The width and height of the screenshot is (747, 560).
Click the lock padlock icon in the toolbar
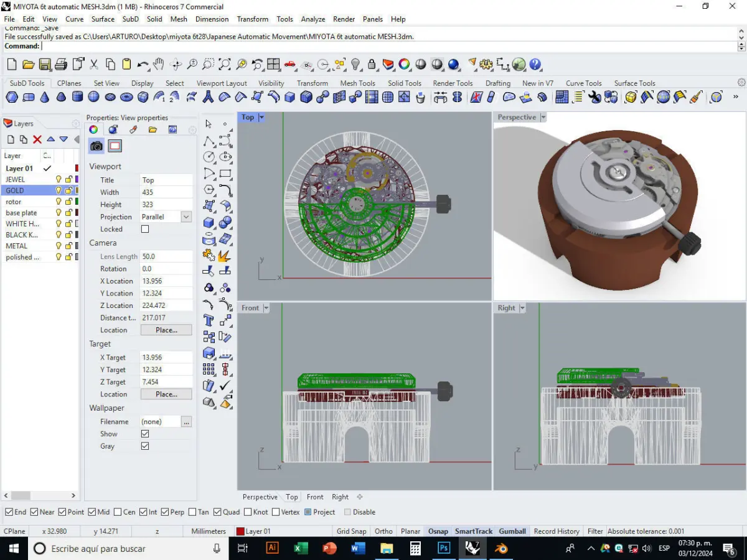(372, 64)
